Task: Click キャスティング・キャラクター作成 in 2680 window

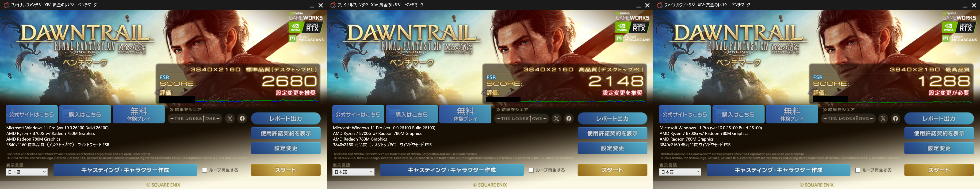Action: 125,170
